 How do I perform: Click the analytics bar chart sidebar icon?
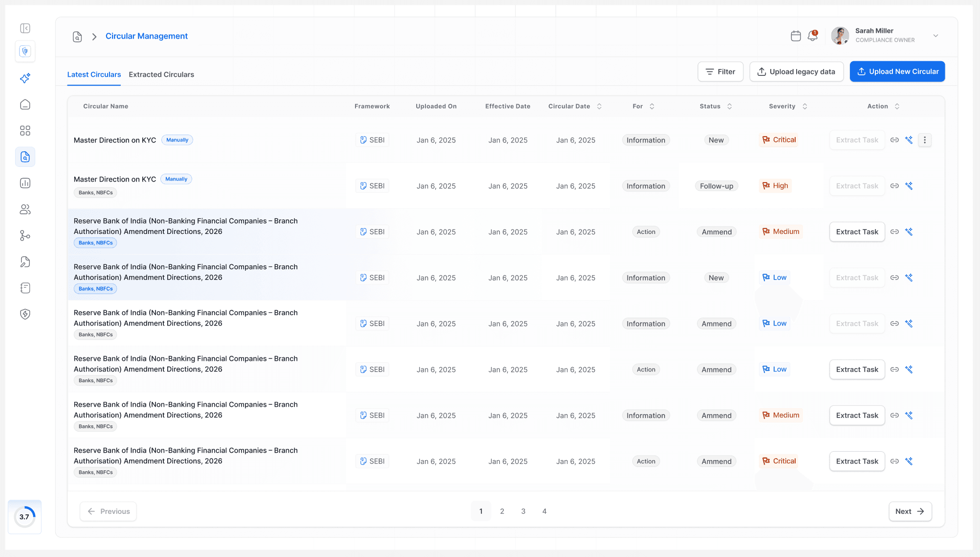coord(25,183)
